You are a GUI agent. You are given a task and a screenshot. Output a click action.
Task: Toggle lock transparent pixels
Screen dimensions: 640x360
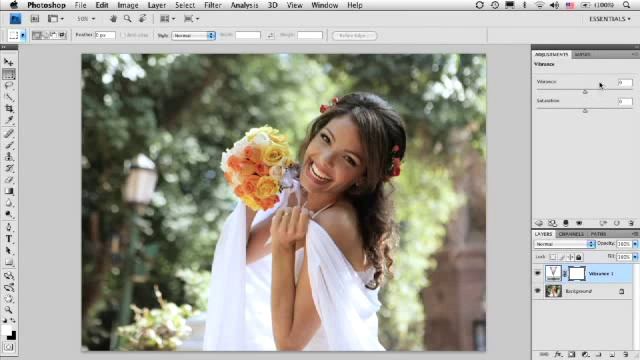(x=552, y=257)
